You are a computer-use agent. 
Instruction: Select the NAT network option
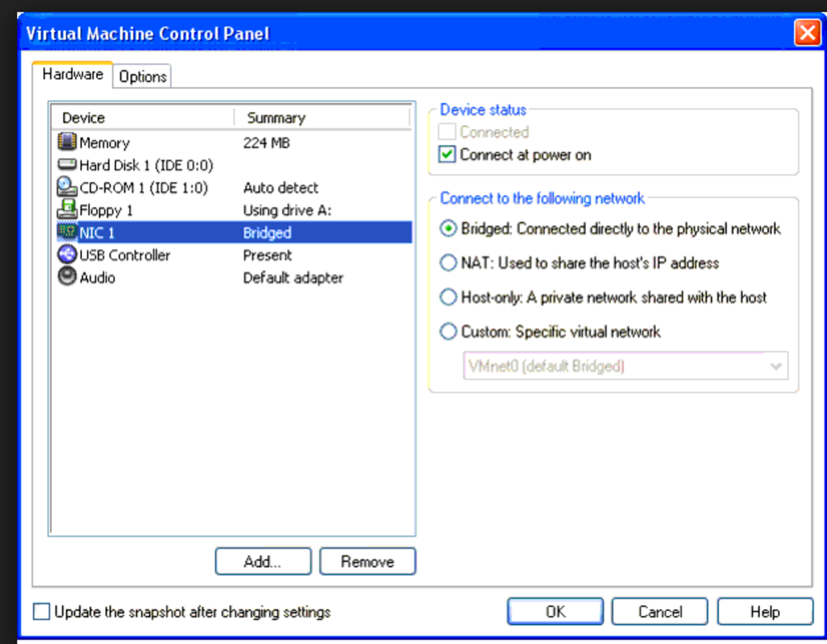[x=448, y=263]
